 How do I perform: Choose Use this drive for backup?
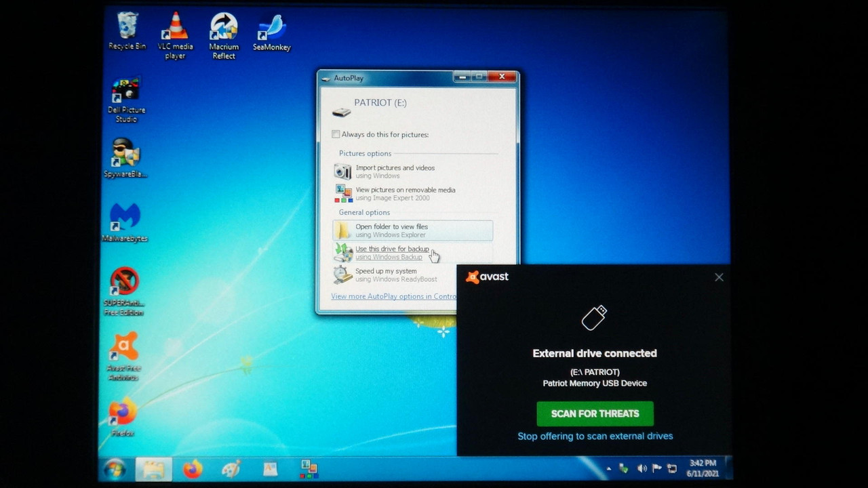(x=413, y=253)
